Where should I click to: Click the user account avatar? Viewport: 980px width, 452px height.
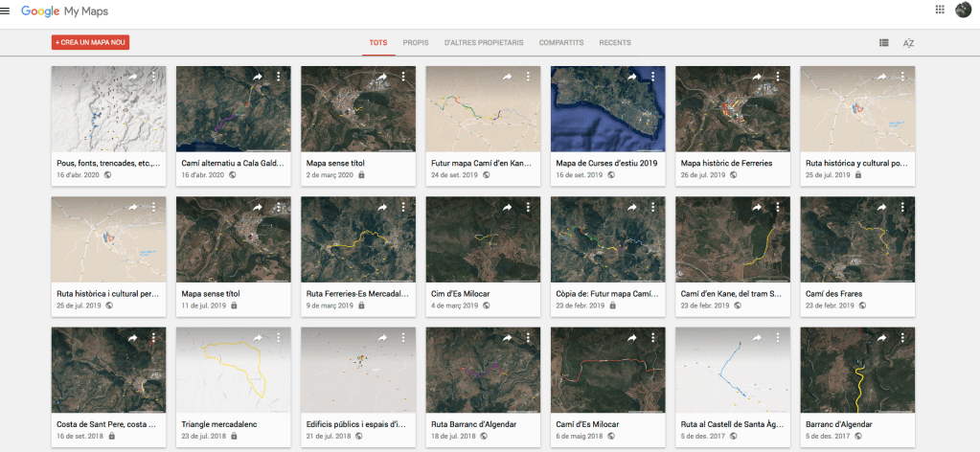tap(962, 10)
